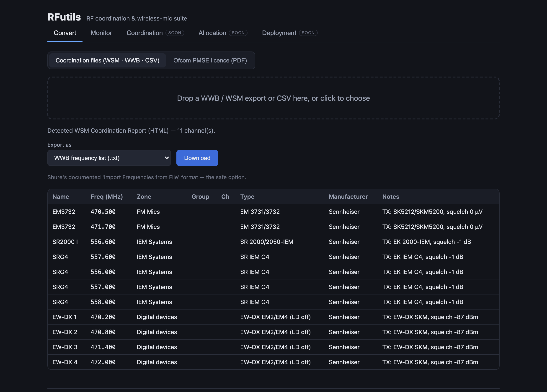Open the Convert tab
The image size is (547, 392).
pyautogui.click(x=65, y=33)
